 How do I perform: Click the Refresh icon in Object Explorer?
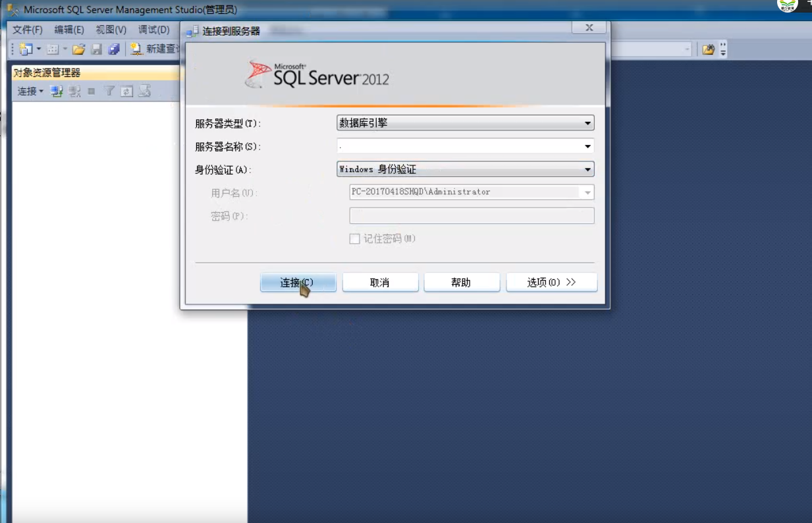coord(126,92)
